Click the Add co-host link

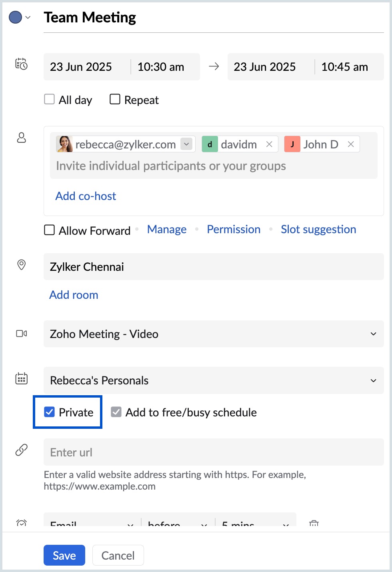pos(86,196)
